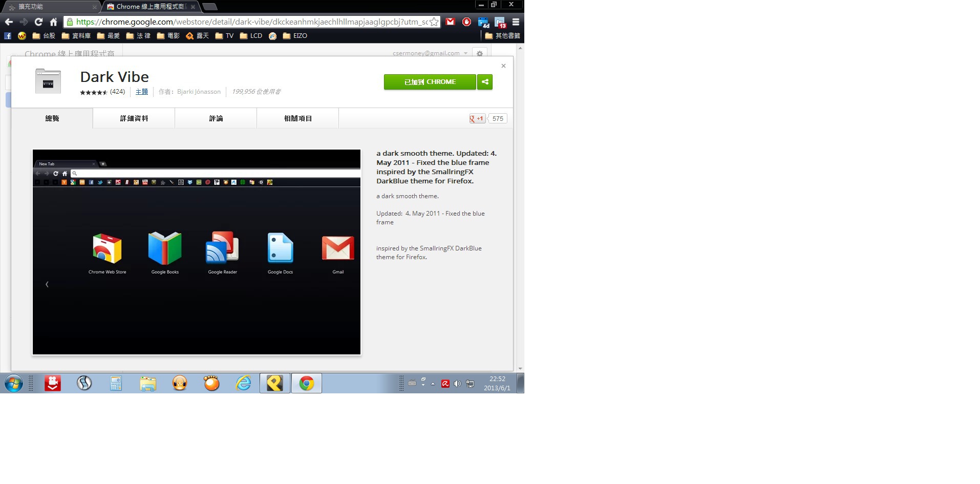Click the 主題 category link

point(142,92)
